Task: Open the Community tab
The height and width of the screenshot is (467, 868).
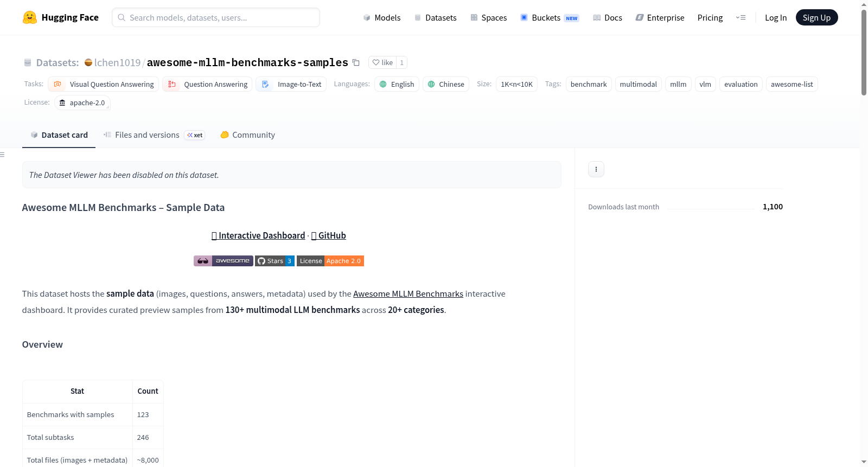Action: (x=248, y=135)
